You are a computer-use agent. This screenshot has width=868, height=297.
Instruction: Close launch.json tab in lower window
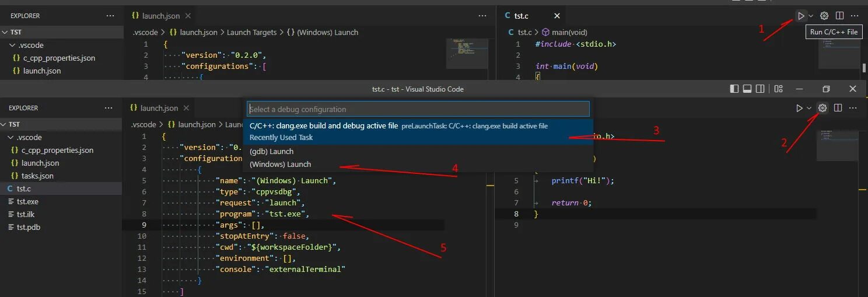pyautogui.click(x=187, y=108)
